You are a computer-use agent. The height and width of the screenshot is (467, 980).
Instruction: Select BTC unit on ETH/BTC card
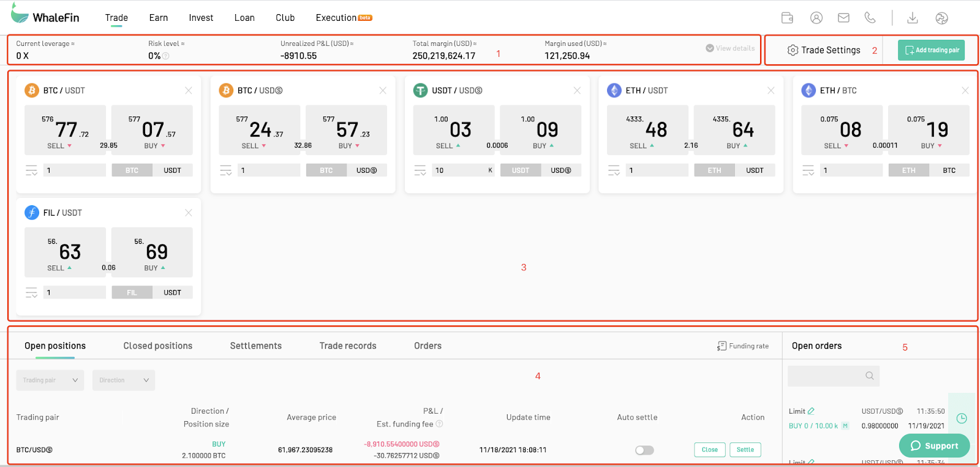click(949, 170)
